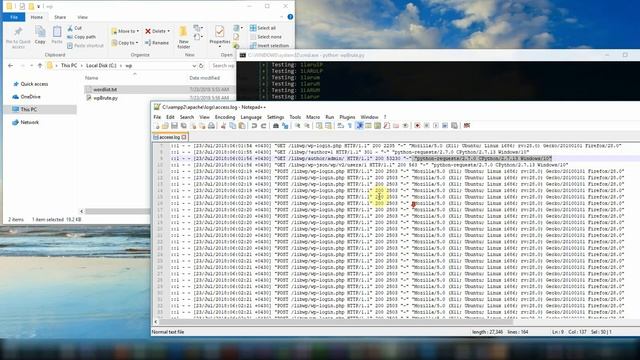Open the blue File tab in File Explorer
The image size is (640, 360).
(14, 17)
